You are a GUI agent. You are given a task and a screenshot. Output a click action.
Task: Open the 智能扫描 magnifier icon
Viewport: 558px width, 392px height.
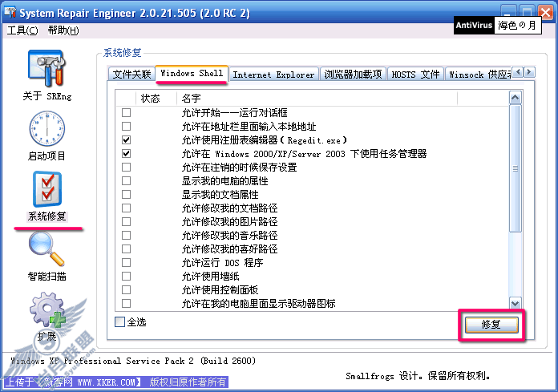pos(47,249)
